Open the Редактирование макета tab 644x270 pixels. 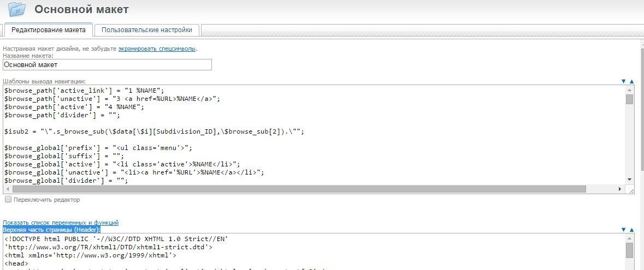pyautogui.click(x=49, y=30)
